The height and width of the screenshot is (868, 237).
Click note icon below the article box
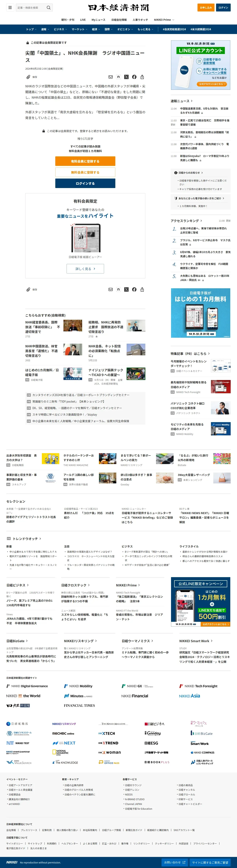118,289
